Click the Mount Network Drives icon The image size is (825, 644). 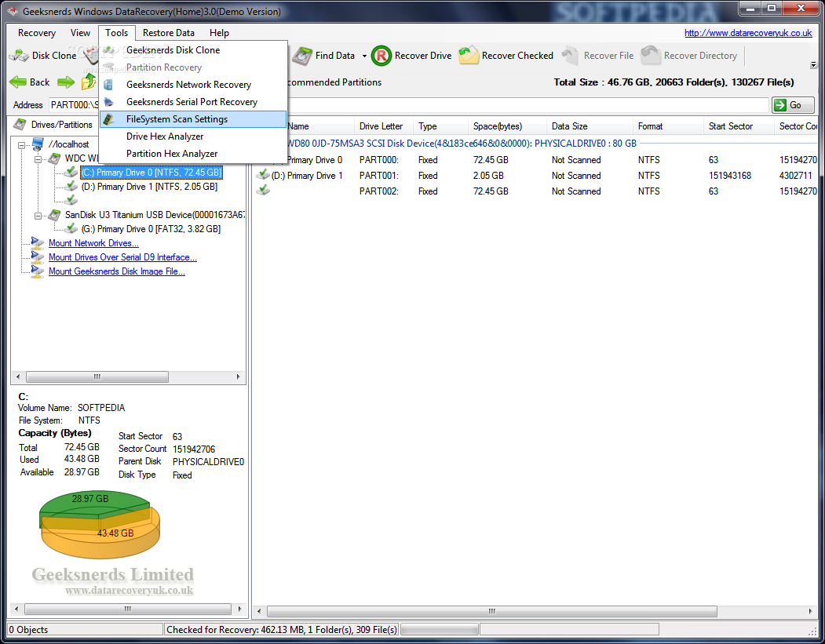(x=38, y=243)
